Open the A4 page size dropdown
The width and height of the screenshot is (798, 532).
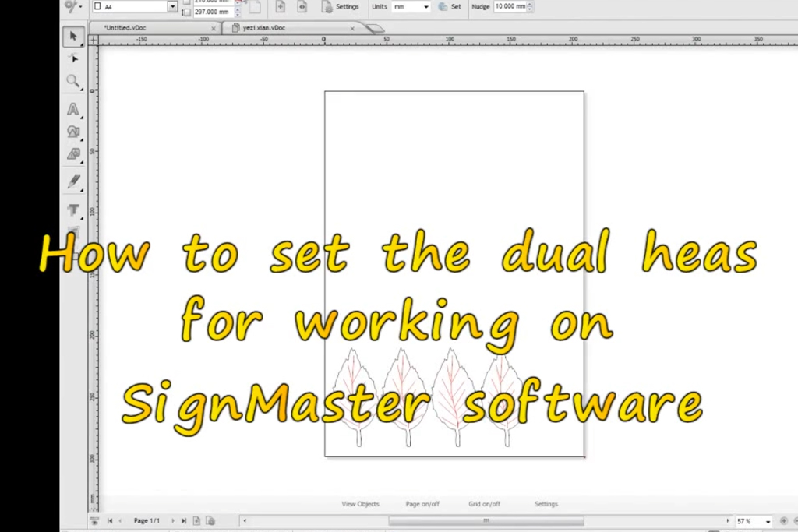(x=172, y=6)
